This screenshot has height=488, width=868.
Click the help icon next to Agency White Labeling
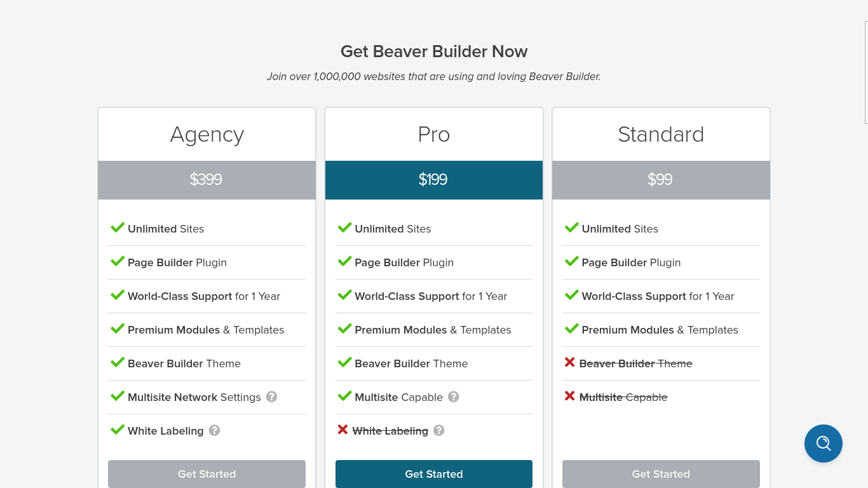[x=214, y=430]
